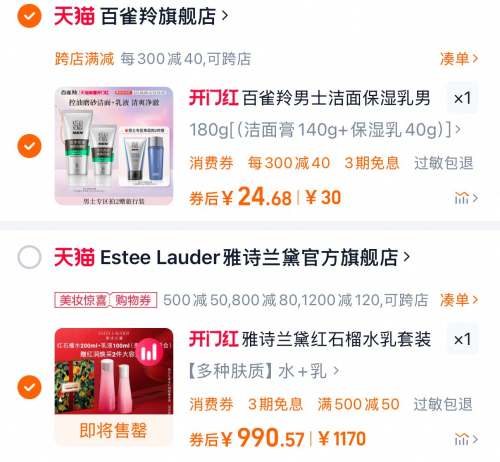Deselect the 百雀羚男士洁面保湿乳 item checkbox
This screenshot has width=500, height=462.
point(29,146)
